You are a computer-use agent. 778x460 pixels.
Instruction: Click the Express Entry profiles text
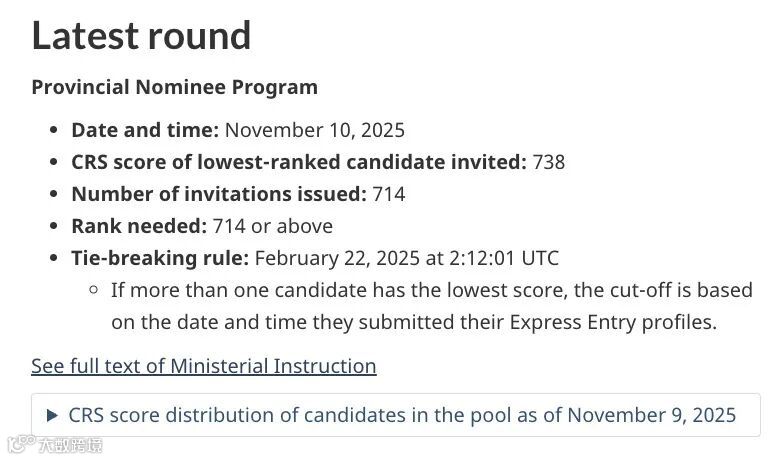click(613, 323)
